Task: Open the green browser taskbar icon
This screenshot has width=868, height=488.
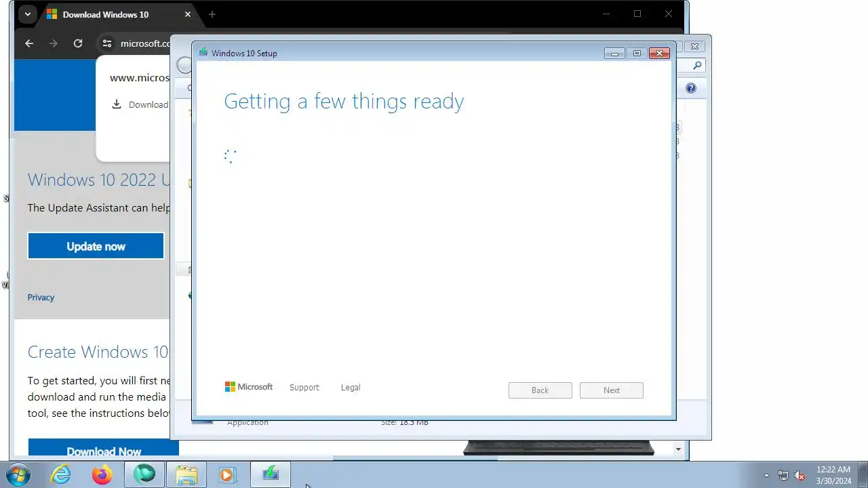Action: point(144,474)
